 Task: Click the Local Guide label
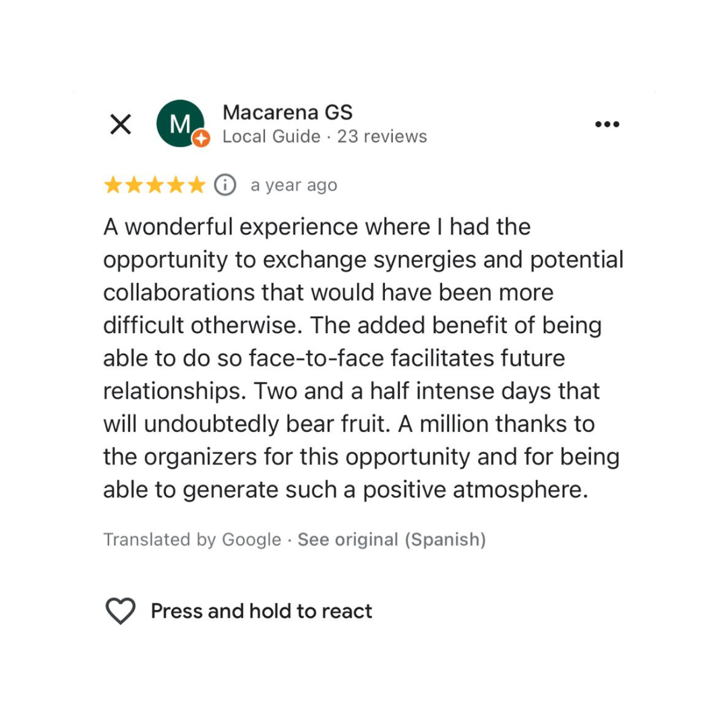(x=271, y=137)
